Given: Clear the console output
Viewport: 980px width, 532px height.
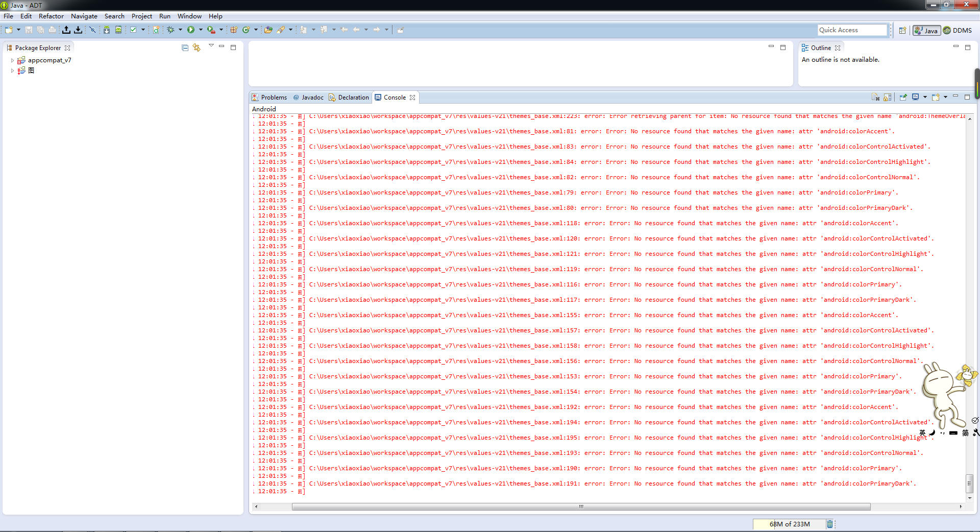Looking at the screenshot, I should coord(875,98).
